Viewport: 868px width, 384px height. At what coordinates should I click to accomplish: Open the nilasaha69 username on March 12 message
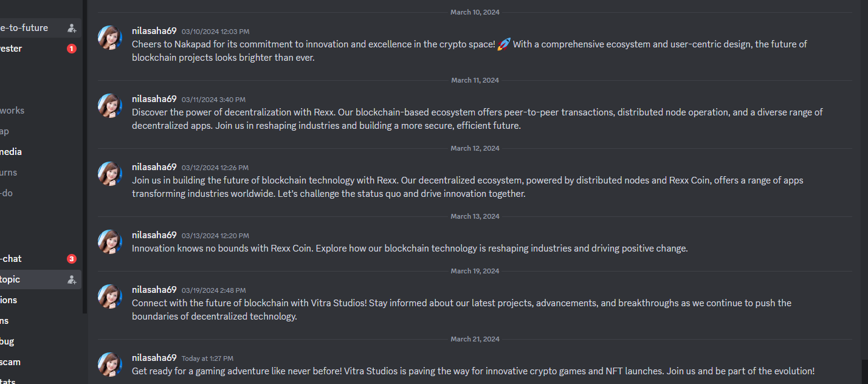coord(154,167)
